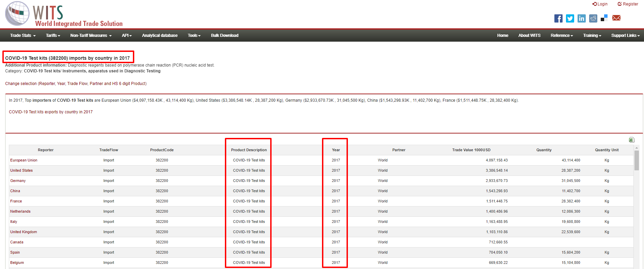Go to Analytical database
This screenshot has width=644, height=269.
[160, 36]
